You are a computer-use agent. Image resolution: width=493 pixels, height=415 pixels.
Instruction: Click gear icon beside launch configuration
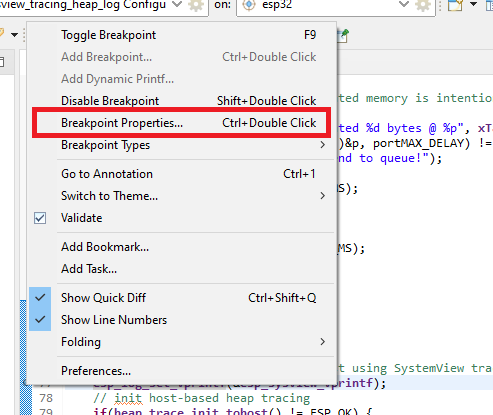[x=196, y=5]
